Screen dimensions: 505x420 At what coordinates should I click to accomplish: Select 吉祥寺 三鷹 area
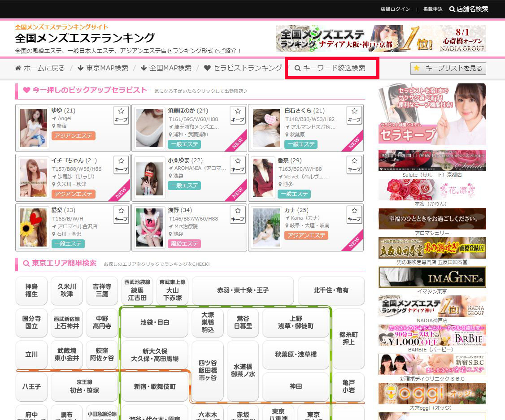(x=102, y=290)
